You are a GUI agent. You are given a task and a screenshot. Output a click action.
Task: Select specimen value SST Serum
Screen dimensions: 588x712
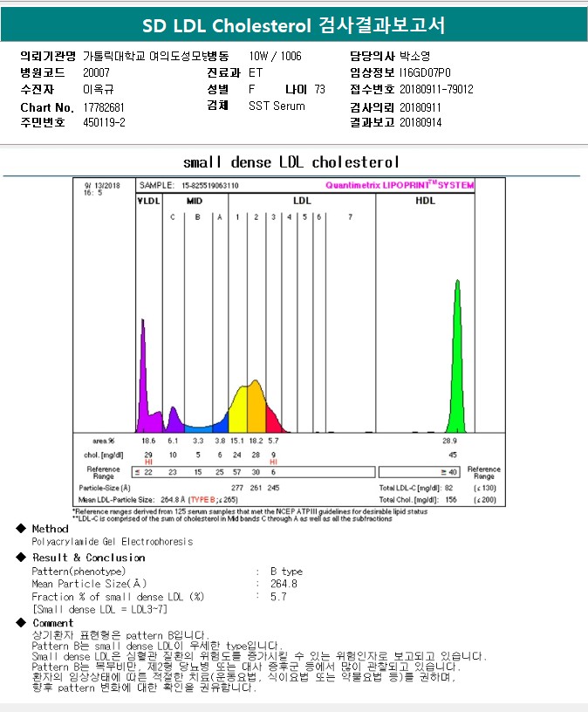tap(277, 106)
